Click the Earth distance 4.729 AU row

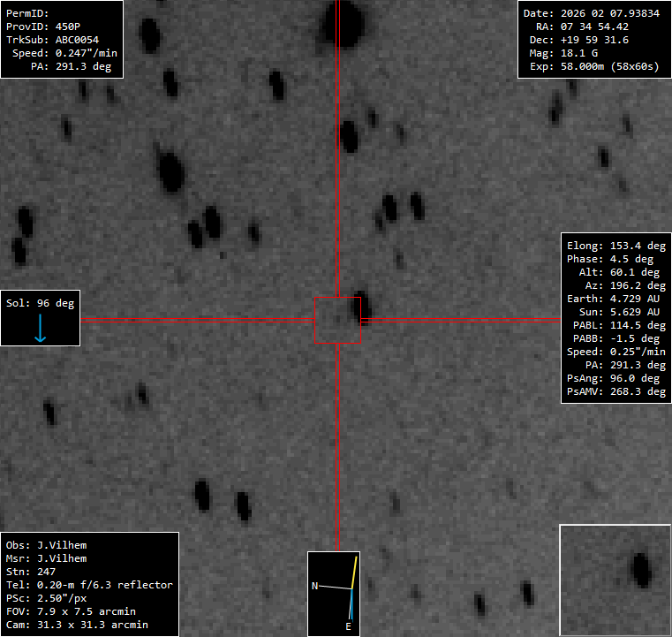[x=615, y=299]
